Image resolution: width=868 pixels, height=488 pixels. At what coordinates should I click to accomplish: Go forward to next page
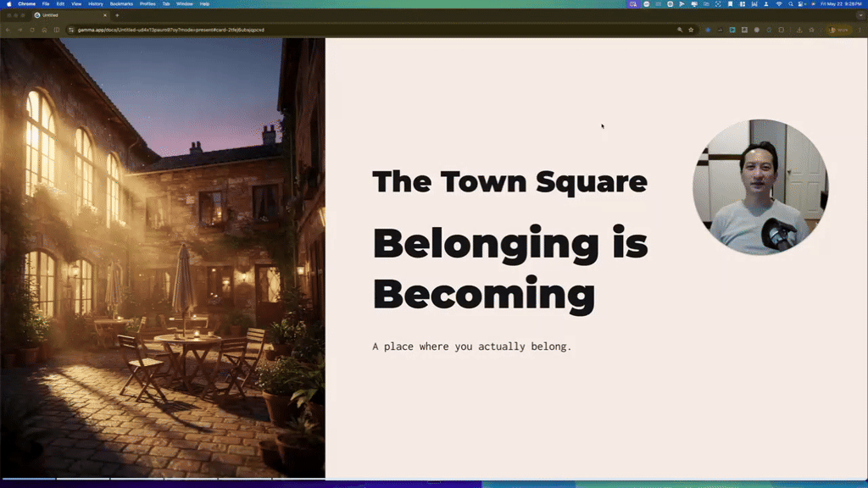click(20, 30)
